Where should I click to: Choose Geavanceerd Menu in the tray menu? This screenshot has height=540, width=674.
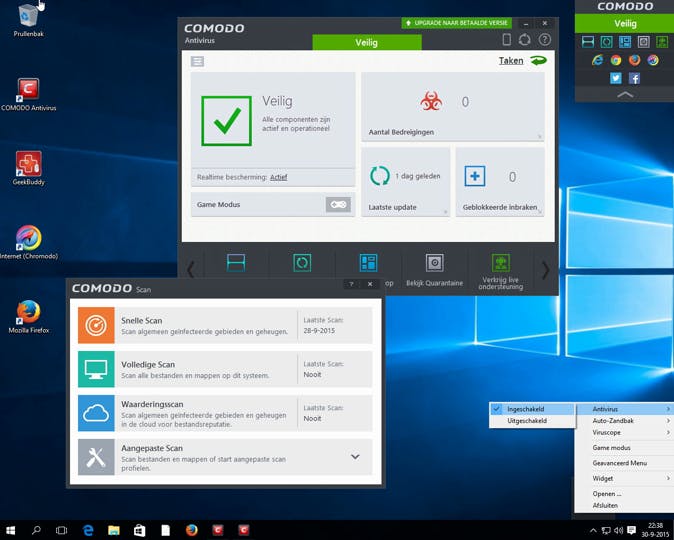(625, 463)
